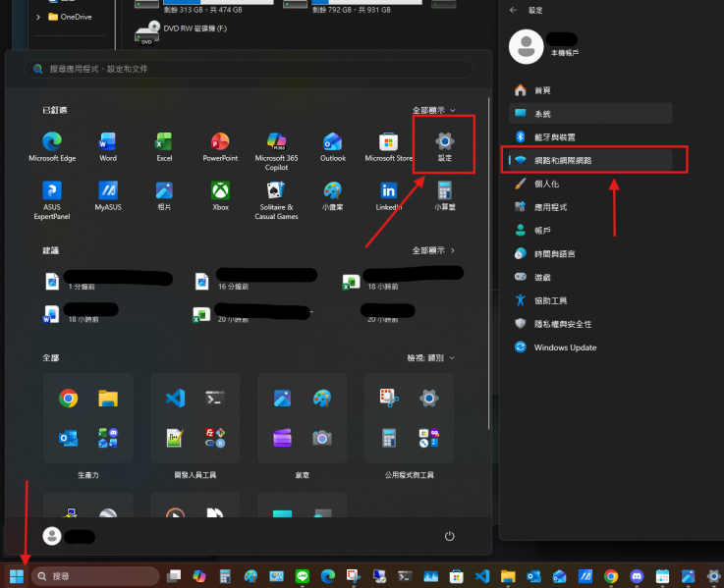Click the taskbar 搜尋 box
The height and width of the screenshot is (588, 724).
pyautogui.click(x=95, y=576)
